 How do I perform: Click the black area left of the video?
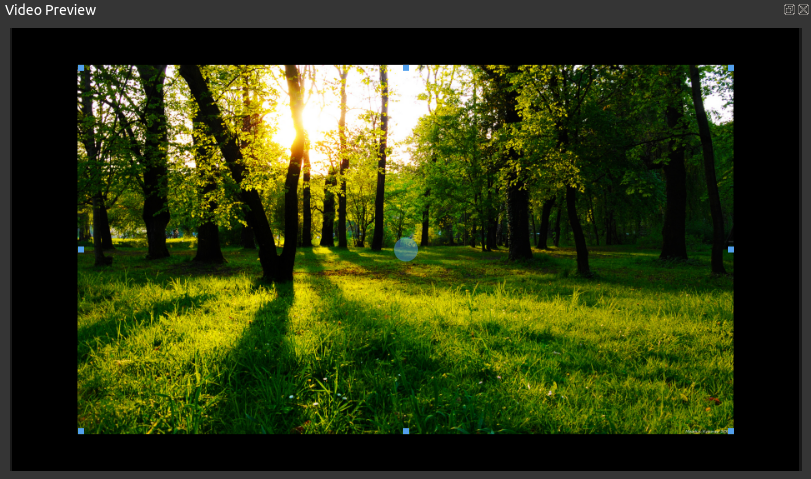[44, 250]
